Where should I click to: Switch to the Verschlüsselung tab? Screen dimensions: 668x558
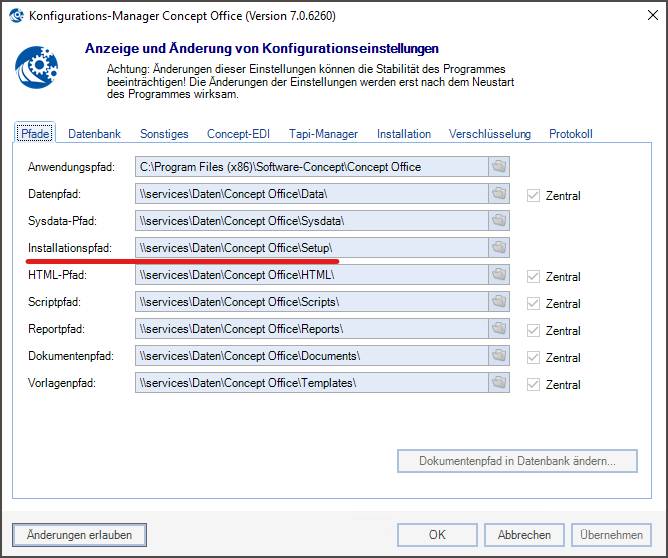click(x=489, y=134)
